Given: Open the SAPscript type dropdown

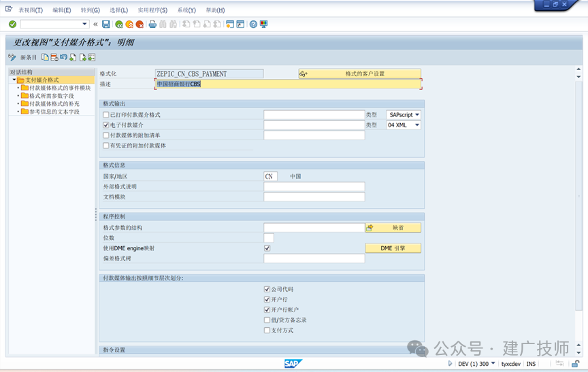Looking at the screenshot, I should 417,115.
